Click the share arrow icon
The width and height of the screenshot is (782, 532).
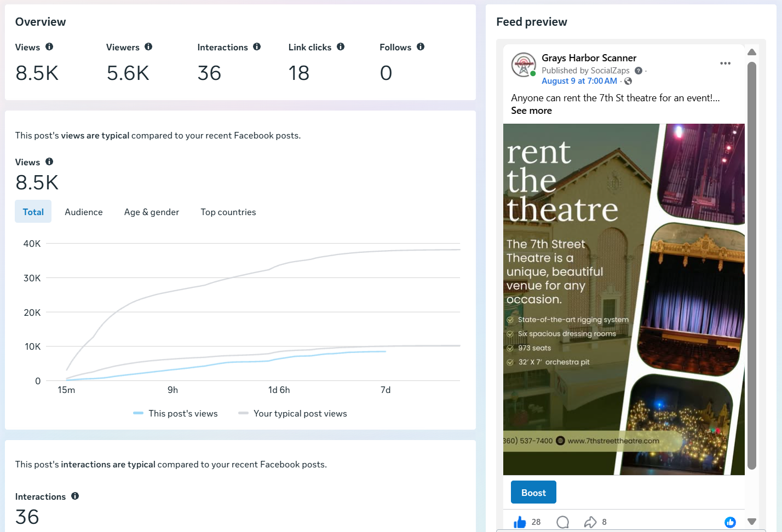click(590, 522)
